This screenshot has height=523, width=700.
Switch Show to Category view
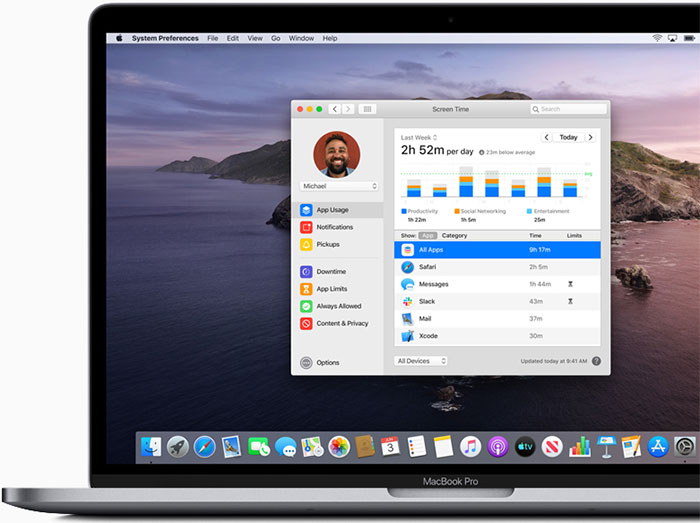454,236
